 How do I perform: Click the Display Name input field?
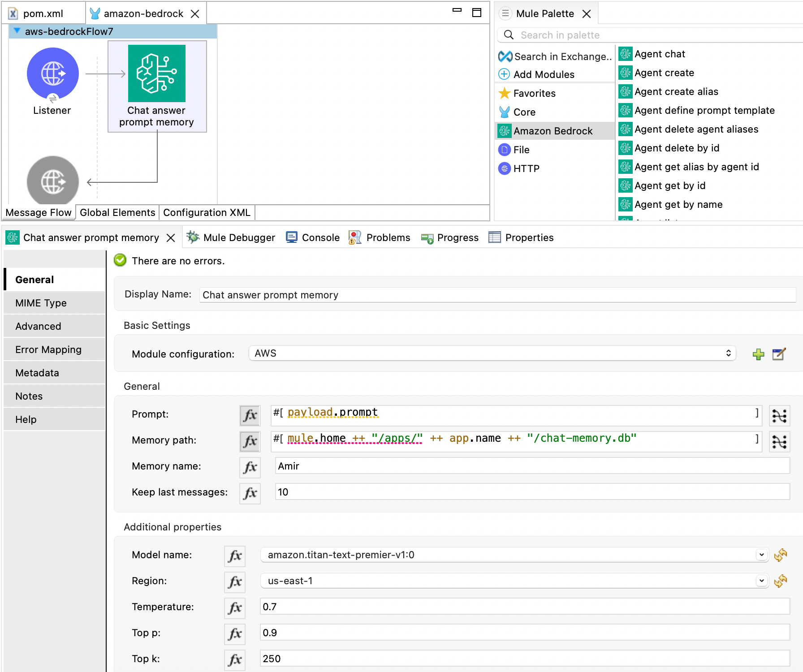point(497,295)
